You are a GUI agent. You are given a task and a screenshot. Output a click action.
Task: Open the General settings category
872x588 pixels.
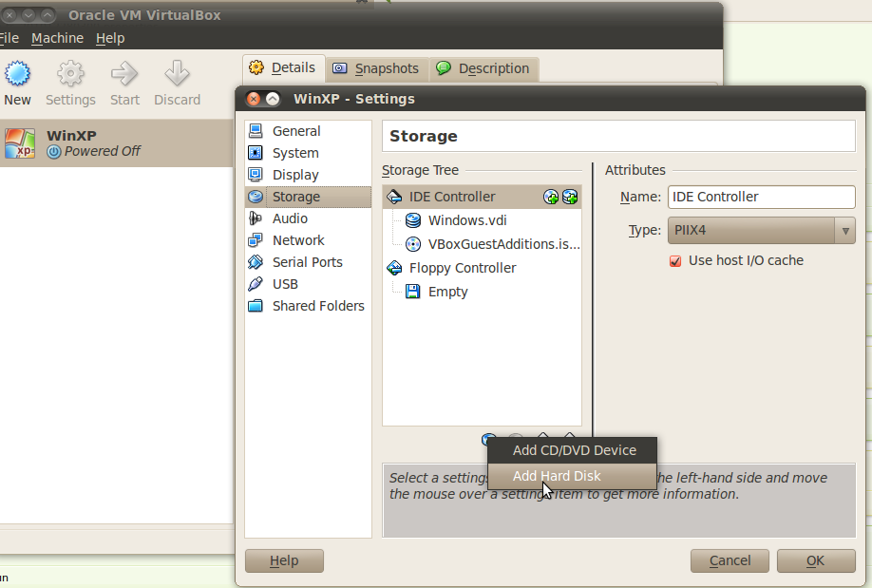(x=308, y=131)
